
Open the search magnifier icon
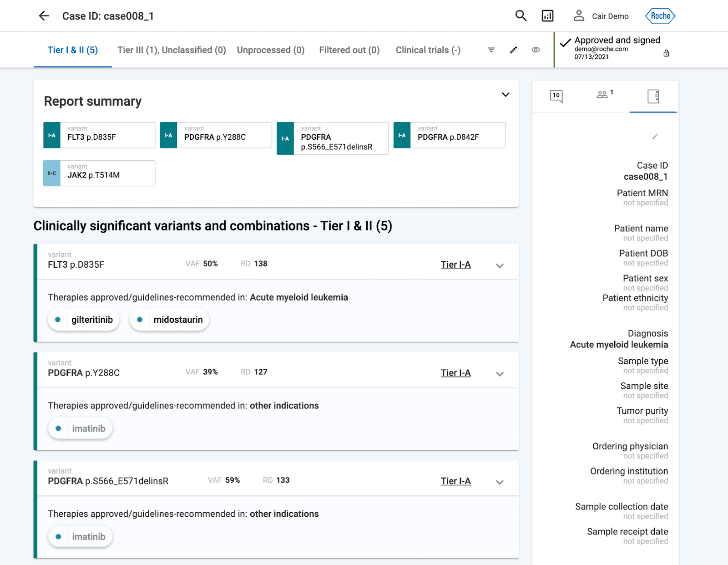(x=521, y=16)
